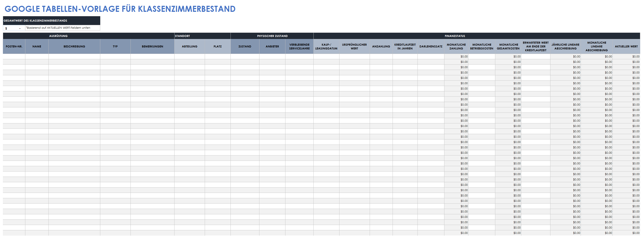
Task: Click the first empty cell under BESCHREIBUNG
Action: (74, 57)
